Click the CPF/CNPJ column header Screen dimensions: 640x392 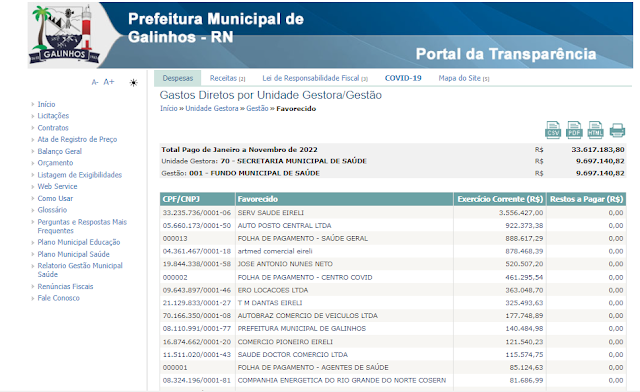point(198,199)
